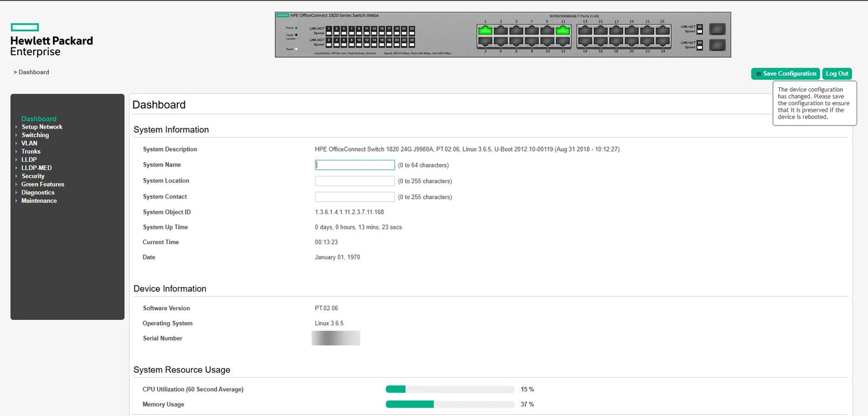Screen dimensions: 868x416
Task: Click SFP port 26 on the switch
Action: pyautogui.click(x=717, y=45)
